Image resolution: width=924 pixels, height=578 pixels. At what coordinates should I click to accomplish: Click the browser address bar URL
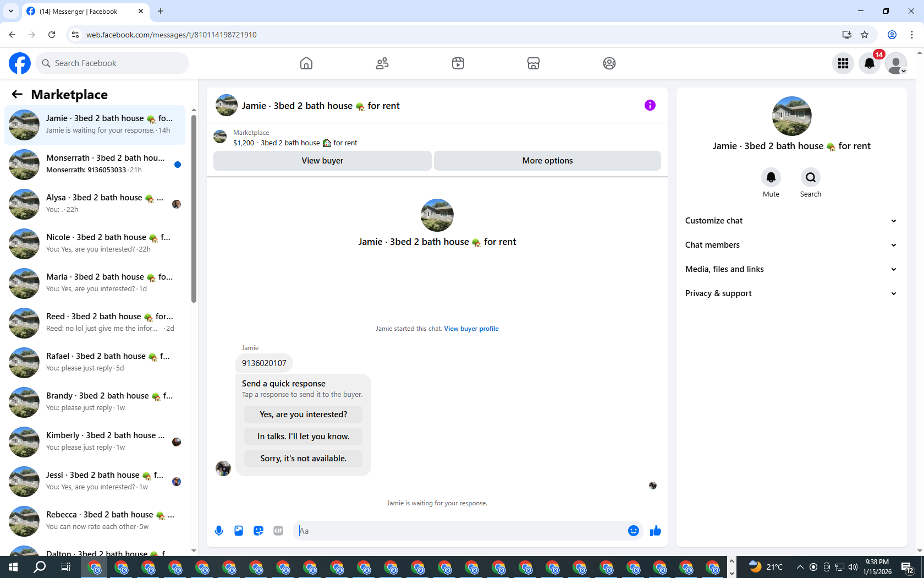[x=171, y=35]
